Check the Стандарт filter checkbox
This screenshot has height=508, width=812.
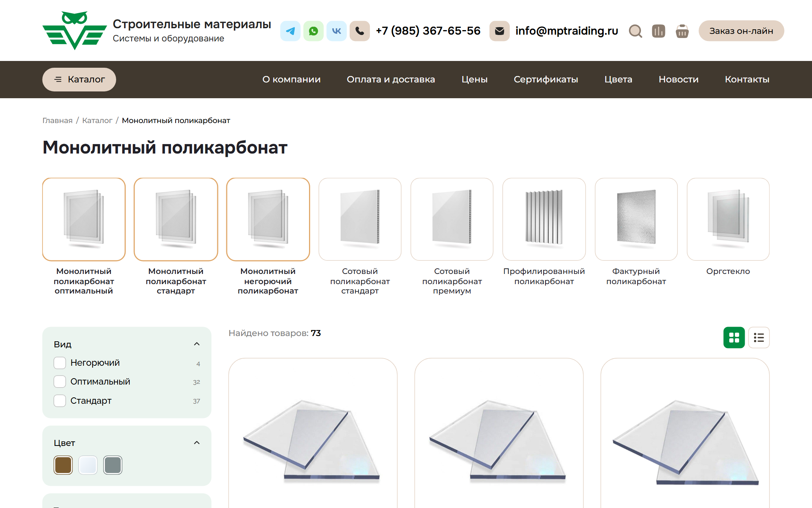(60, 401)
